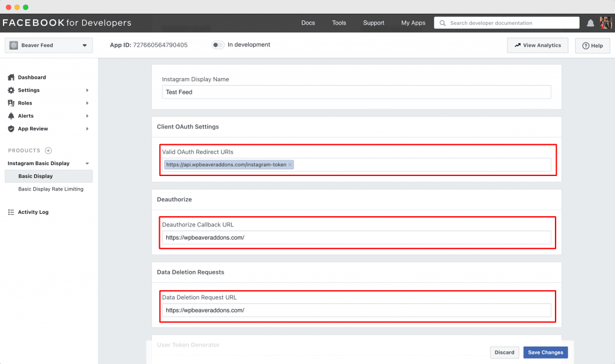Open the Activity Log page
Screen dimensions: 615x364
[33, 212]
